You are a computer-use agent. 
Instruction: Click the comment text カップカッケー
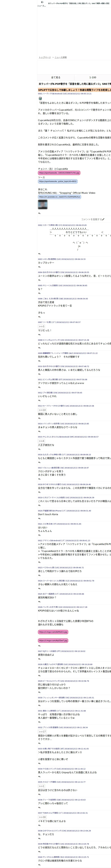pos(46,263)
